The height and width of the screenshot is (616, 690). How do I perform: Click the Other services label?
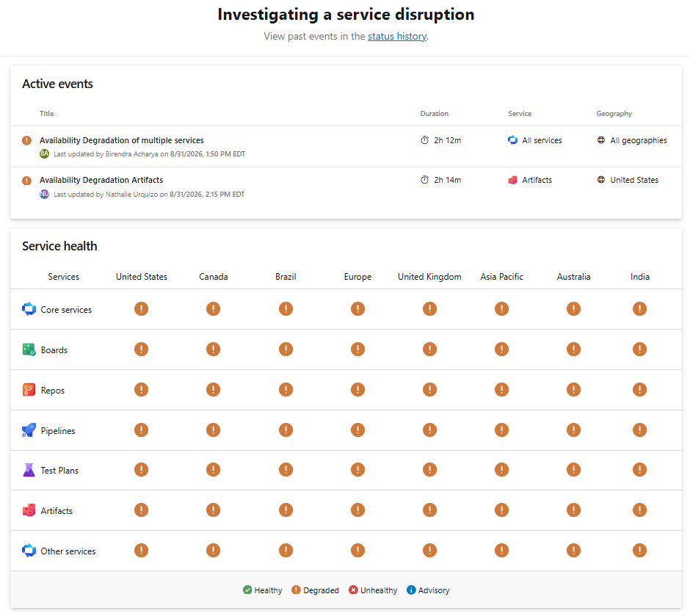click(68, 551)
